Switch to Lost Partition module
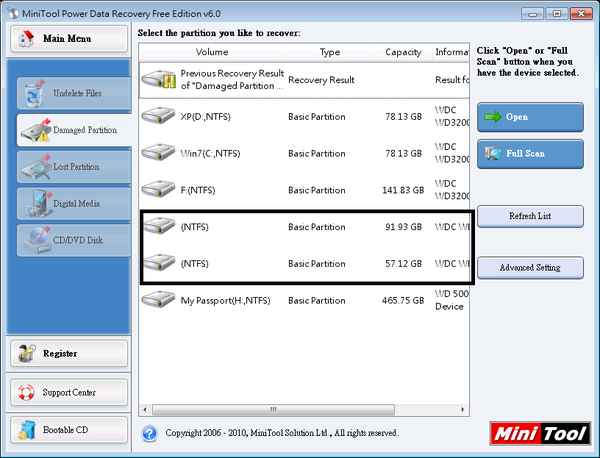Screen dimensions: 600x458 coord(74,167)
